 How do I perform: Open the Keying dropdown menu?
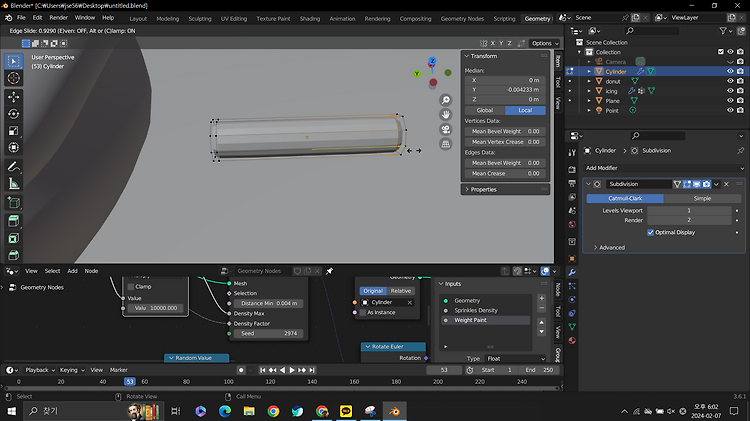[x=72, y=370]
